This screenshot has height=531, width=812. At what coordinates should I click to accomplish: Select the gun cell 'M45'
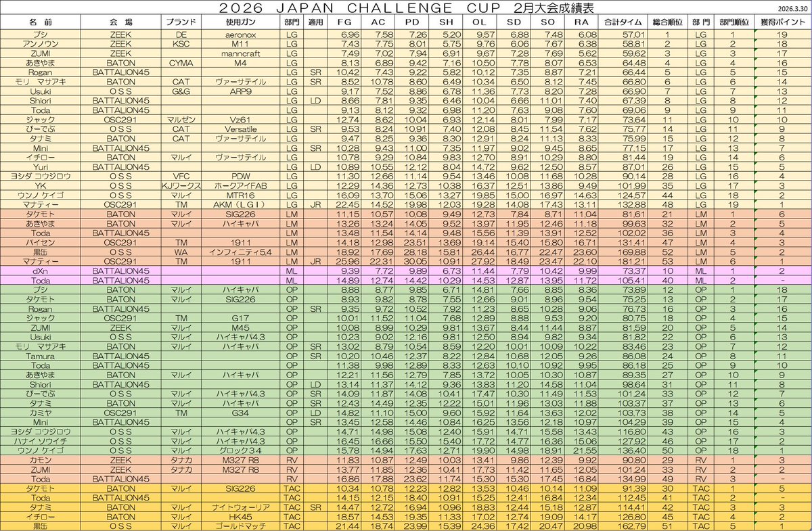click(x=242, y=327)
